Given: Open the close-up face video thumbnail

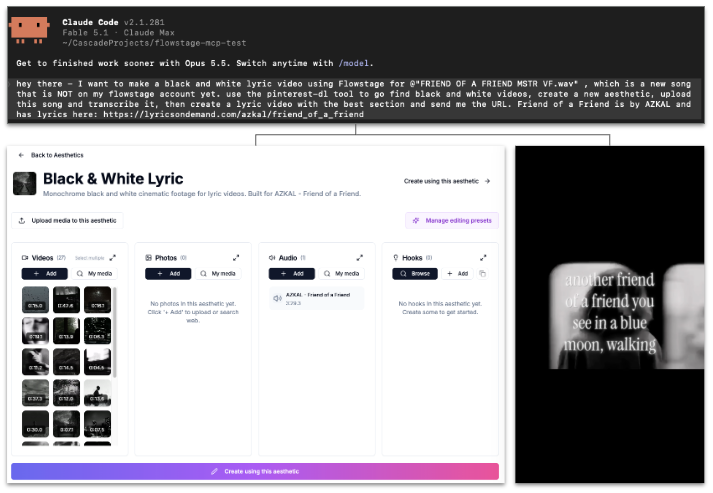Looking at the screenshot, I should [35, 331].
